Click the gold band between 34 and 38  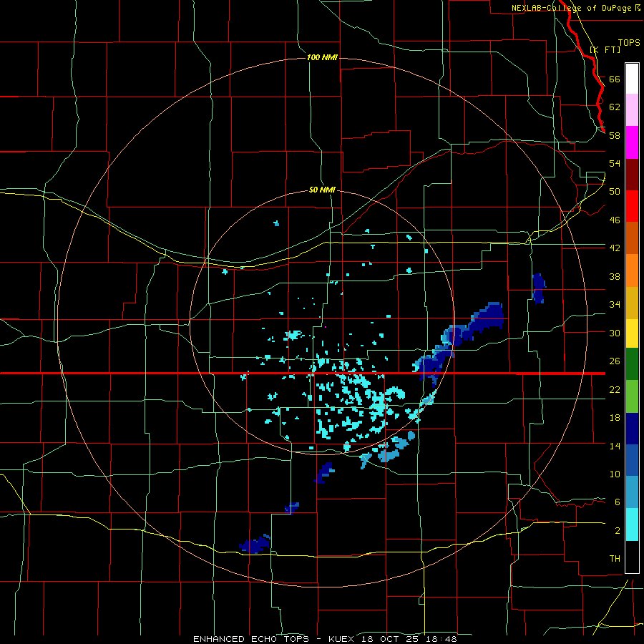[632, 303]
